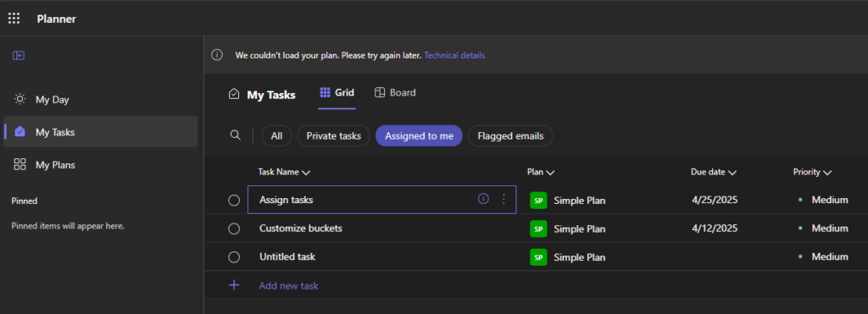Click Medium priority of Customize buckets

click(830, 228)
